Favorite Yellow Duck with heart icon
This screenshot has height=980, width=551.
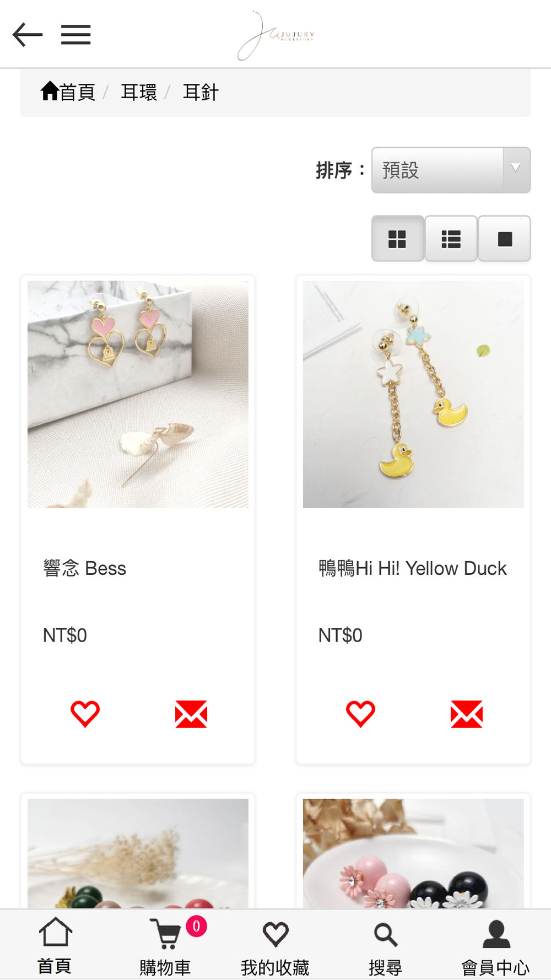[360, 714]
